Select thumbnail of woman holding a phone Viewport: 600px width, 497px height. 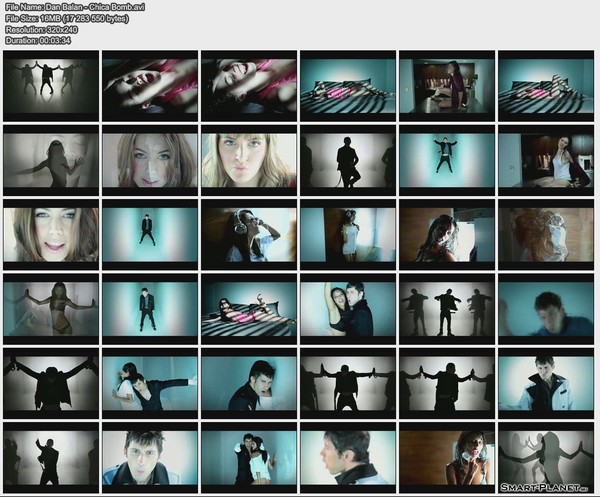447,458
